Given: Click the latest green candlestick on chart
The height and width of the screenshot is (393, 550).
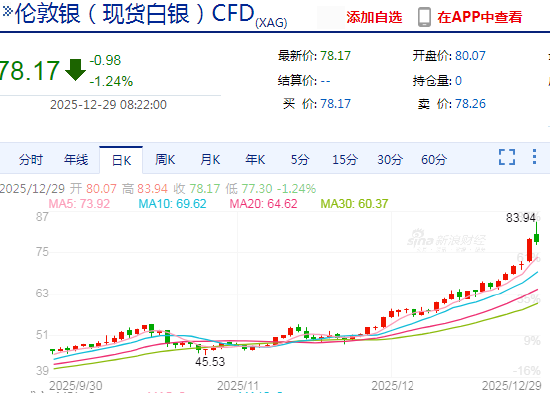Looking at the screenshot, I should (536, 238).
